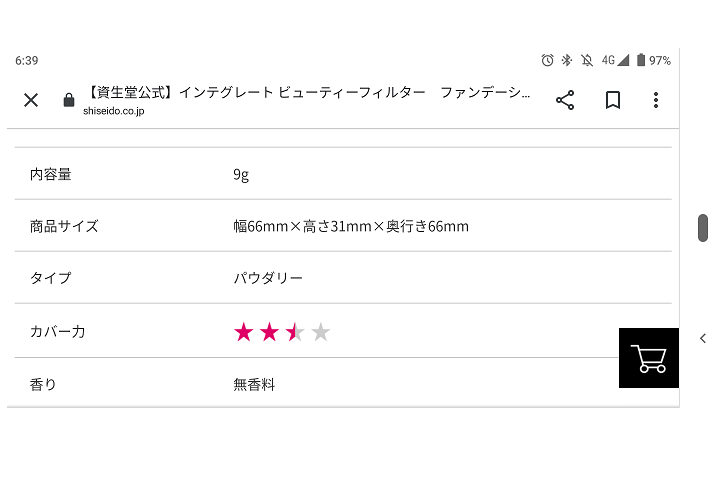Close the browser tab with X icon
Screen dimensions: 720x479
[x=31, y=100]
